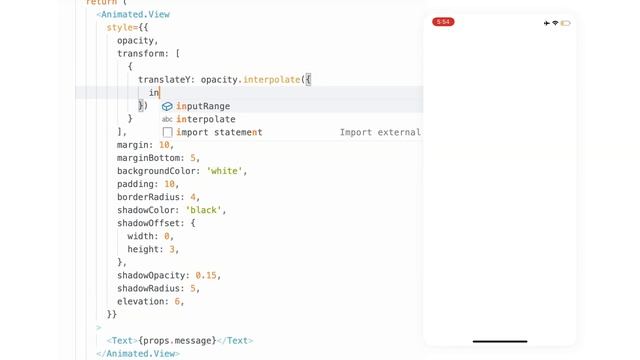Choose the interpolate autocomplete suggestion
The height and width of the screenshot is (360, 640).
pos(291,119)
